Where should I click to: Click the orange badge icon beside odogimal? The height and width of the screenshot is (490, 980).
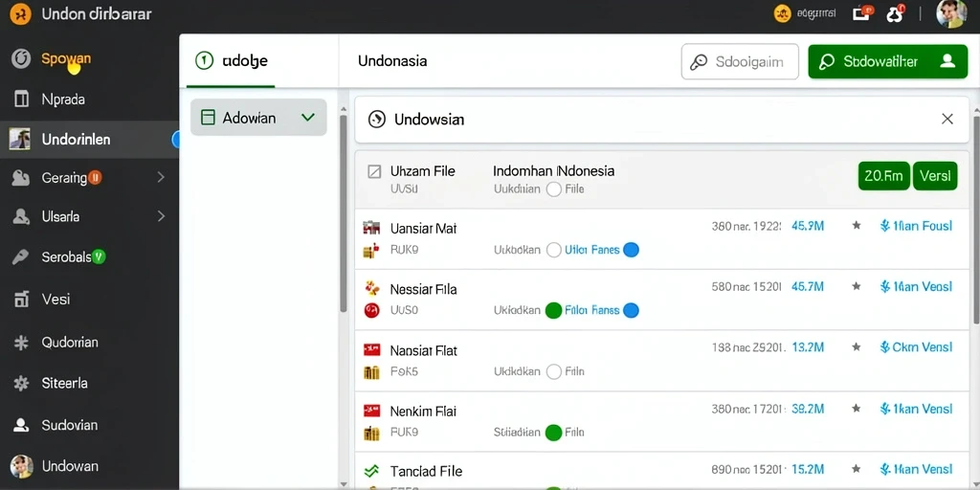coord(782,13)
